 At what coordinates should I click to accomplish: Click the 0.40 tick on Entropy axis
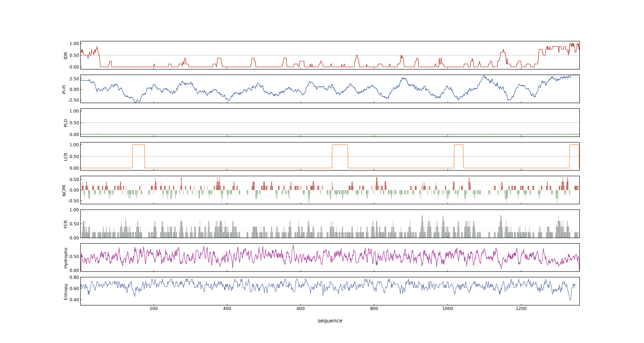pos(74,300)
